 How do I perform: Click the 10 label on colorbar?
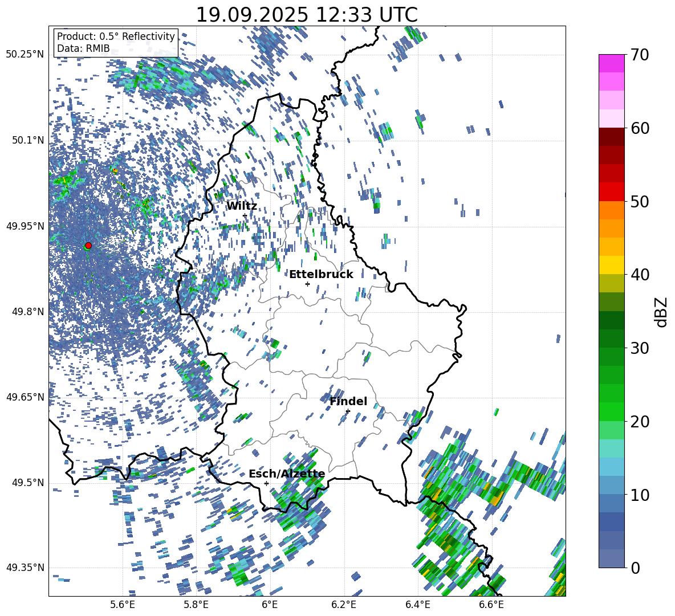640,495
